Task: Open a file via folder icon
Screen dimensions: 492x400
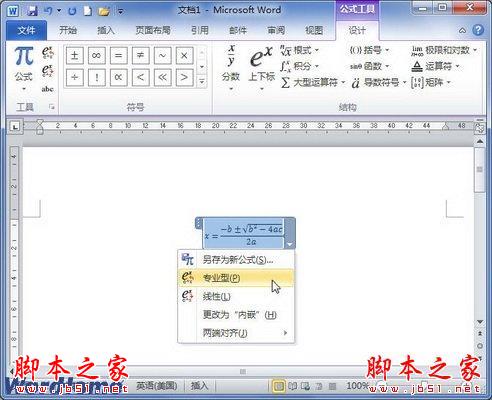Action: 104,11
